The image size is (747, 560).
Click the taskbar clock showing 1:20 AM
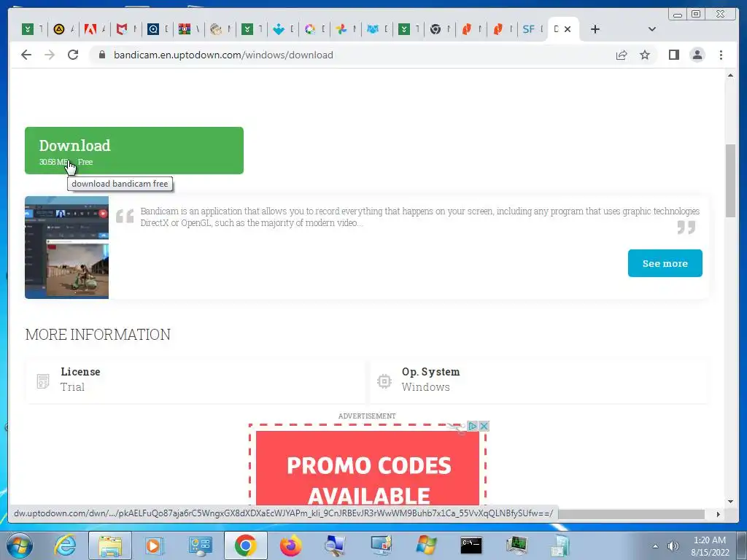710,546
